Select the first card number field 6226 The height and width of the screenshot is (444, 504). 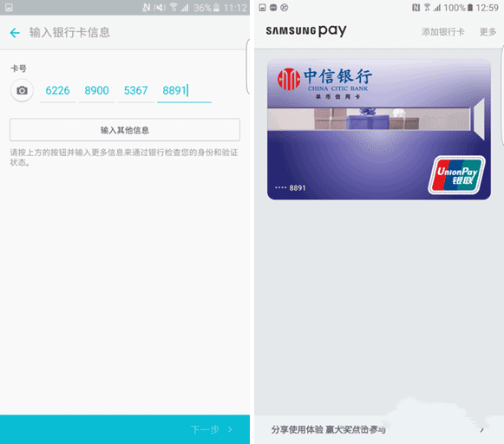[x=57, y=90]
